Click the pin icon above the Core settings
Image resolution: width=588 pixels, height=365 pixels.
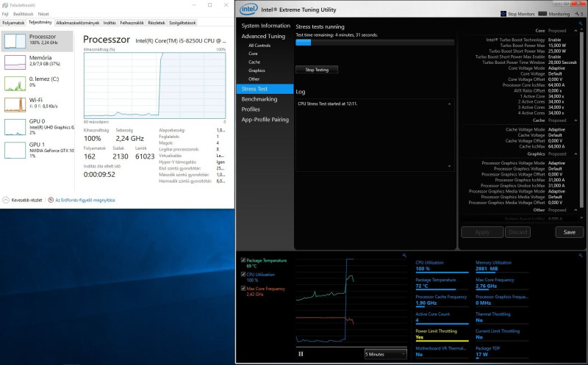[581, 24]
